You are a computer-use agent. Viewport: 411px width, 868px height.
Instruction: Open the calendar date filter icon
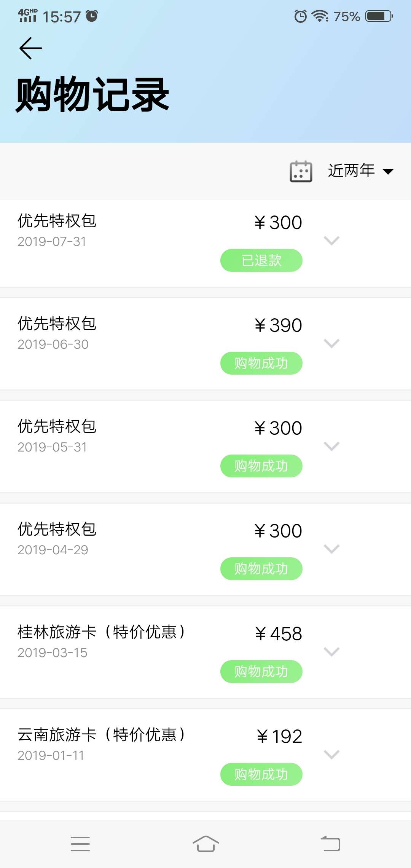[301, 171]
